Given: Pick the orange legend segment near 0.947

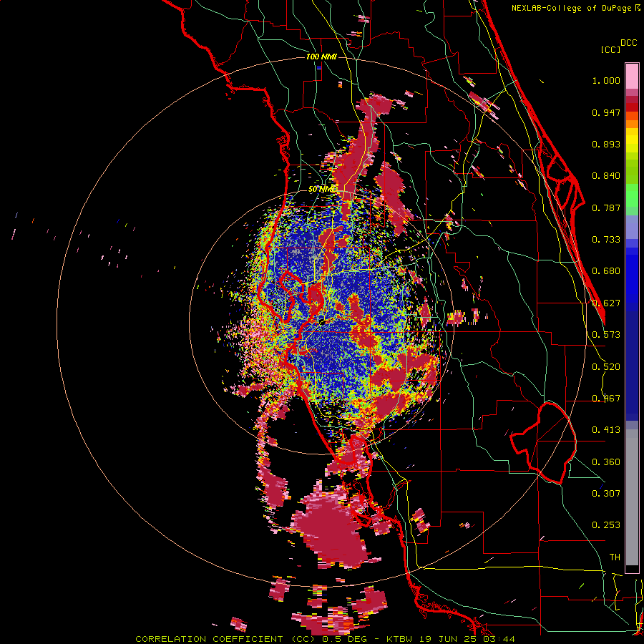Looking at the screenshot, I should coord(632,116).
